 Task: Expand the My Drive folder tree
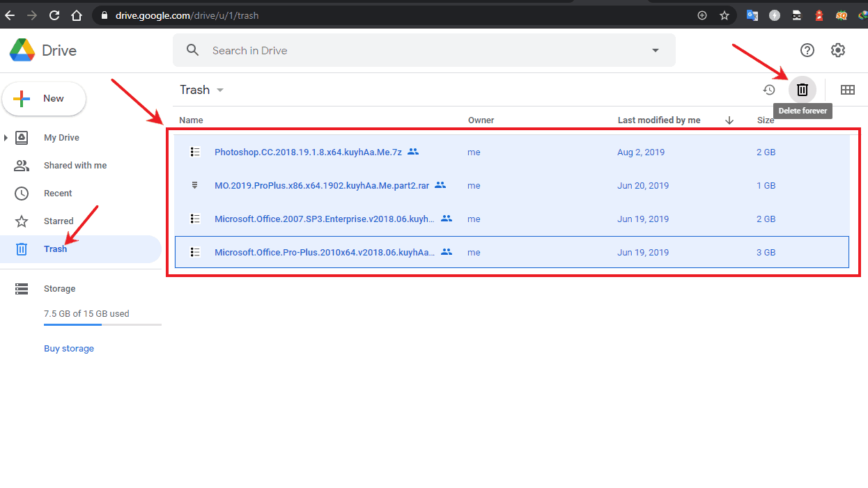[x=6, y=138]
